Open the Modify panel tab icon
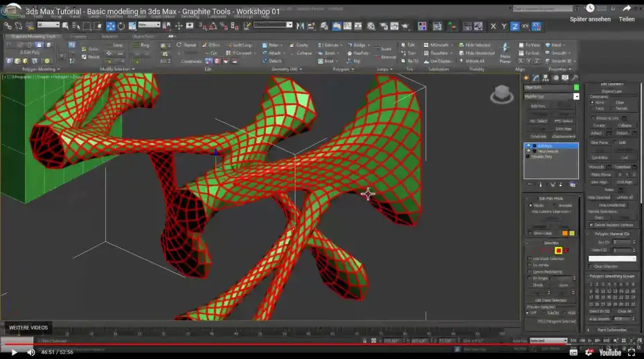Image resolution: width=644 pixels, height=359 pixels. click(x=535, y=77)
